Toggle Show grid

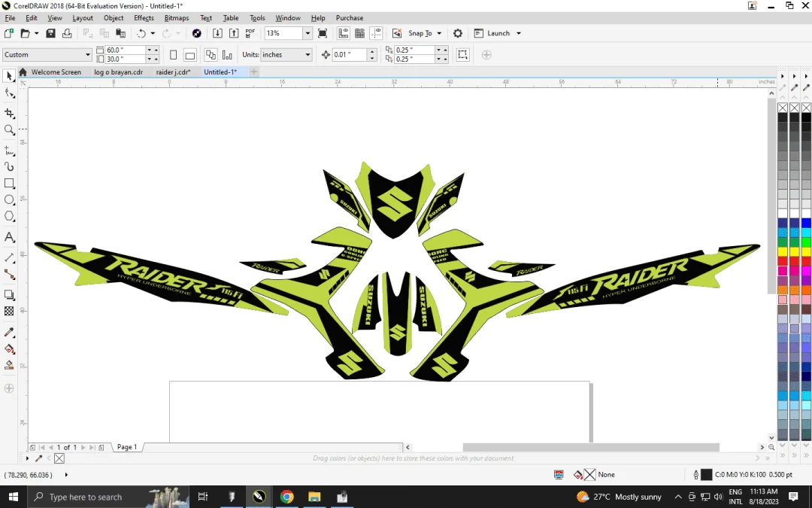click(360, 33)
